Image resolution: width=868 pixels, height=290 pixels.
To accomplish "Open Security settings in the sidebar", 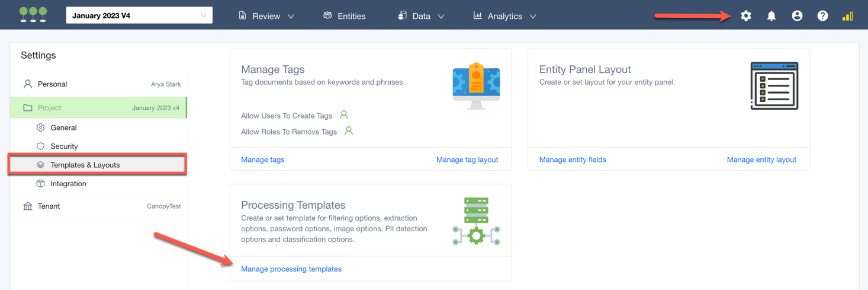I will 64,146.
